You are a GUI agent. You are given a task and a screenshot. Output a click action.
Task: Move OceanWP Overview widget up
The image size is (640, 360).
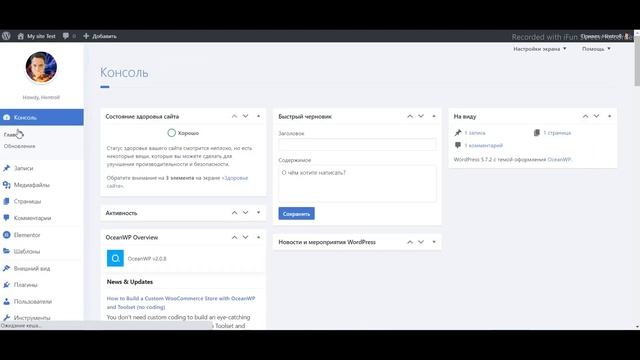234,237
